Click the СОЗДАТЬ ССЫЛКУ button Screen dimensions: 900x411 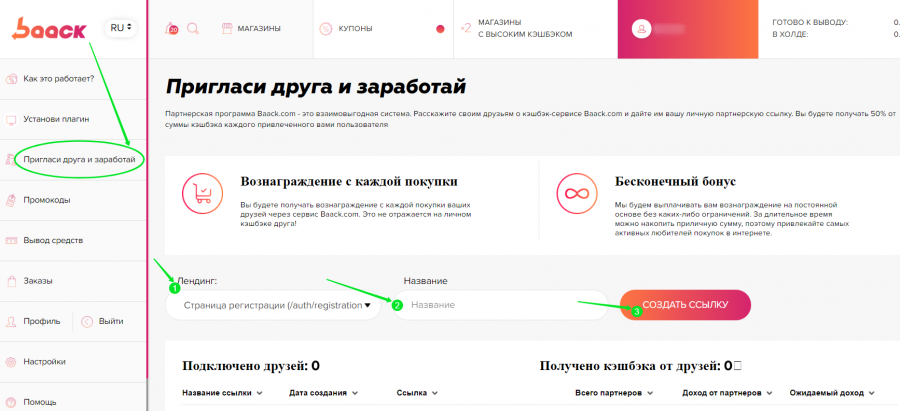click(685, 305)
